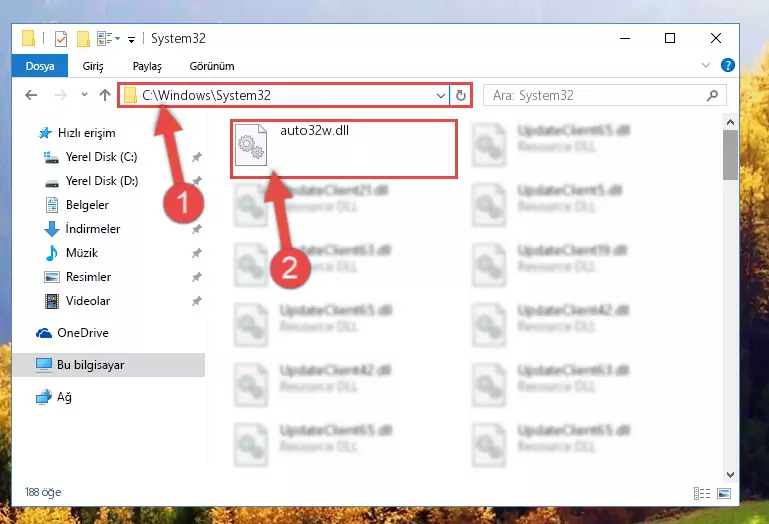Minimize the System32 window
This screenshot has width=769, height=524.
[625, 38]
